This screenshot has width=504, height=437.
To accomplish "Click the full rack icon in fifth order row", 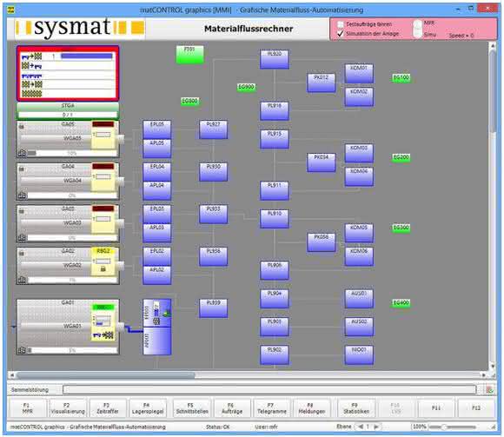I will [31, 94].
